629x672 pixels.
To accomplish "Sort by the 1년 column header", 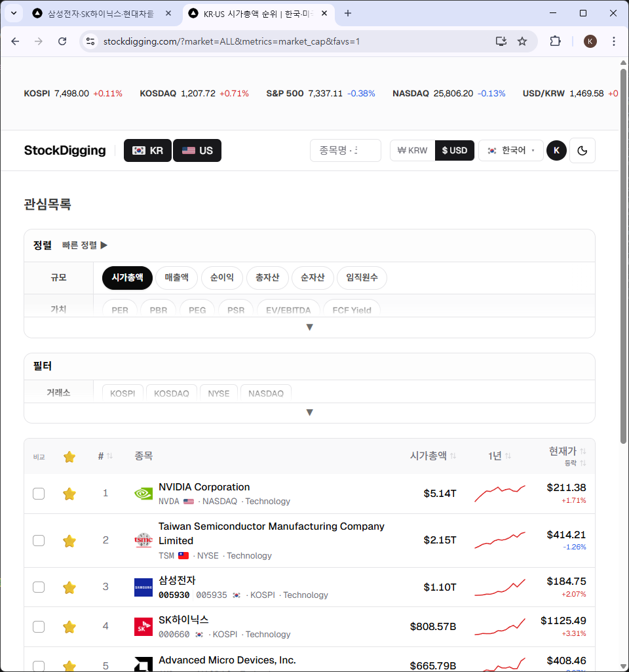I will 499,456.
